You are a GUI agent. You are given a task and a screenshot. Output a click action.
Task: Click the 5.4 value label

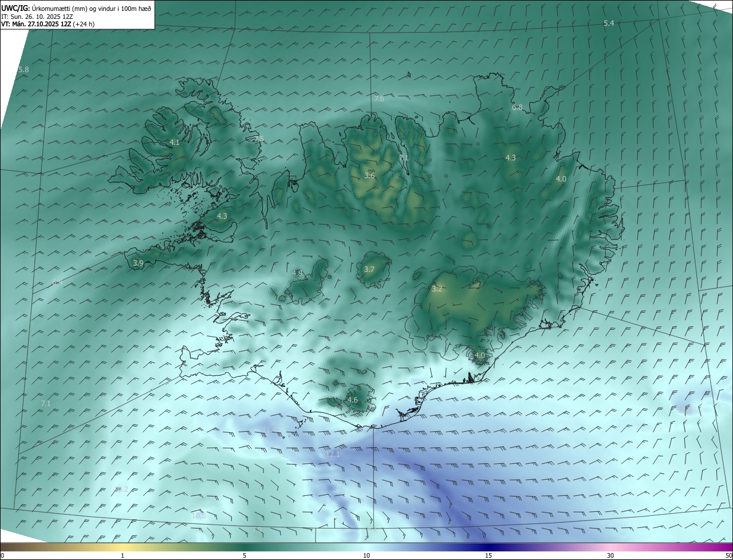coord(609,23)
